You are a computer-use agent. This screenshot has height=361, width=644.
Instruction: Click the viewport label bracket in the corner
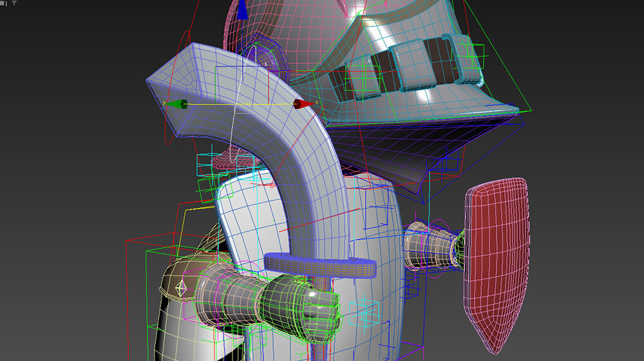[x=3, y=3]
